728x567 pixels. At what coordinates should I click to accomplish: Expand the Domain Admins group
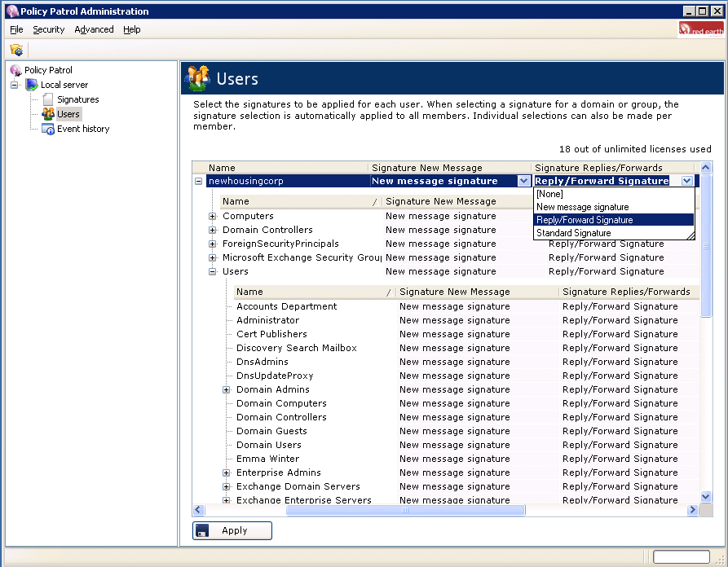tap(226, 389)
